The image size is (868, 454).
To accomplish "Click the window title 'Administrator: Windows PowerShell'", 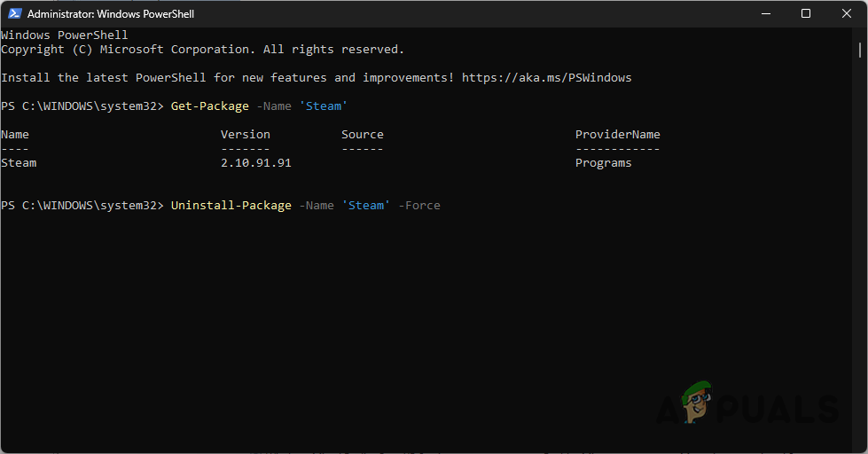I will tap(111, 14).
